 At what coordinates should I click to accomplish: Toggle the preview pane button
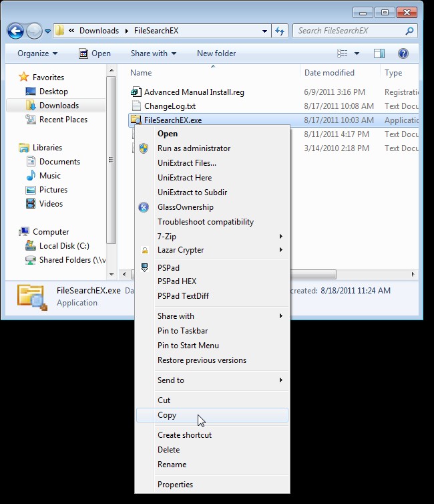(379, 53)
